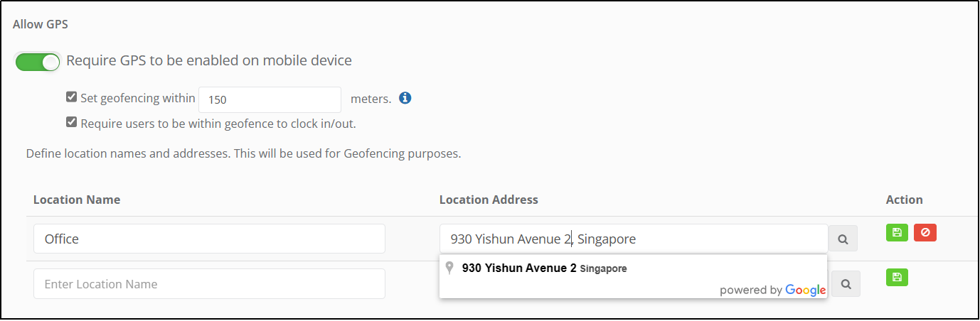This screenshot has width=980, height=321.
Task: Select the 930 Yishun Avenue 2 Singapore suggestion
Action: [x=544, y=268]
